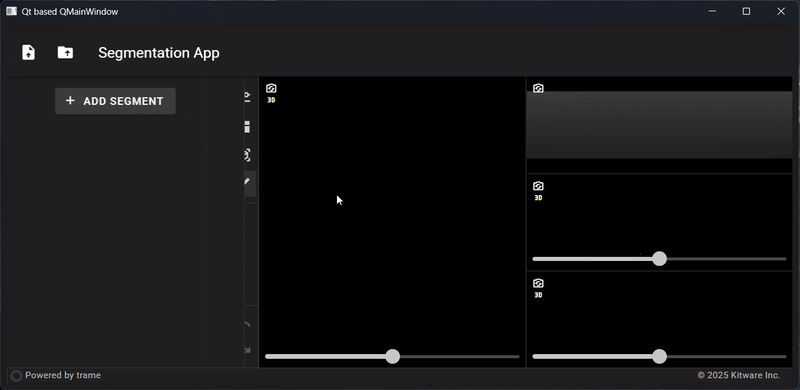Reset camera in the middle-right viewport
This screenshot has height=390, width=800.
point(538,186)
